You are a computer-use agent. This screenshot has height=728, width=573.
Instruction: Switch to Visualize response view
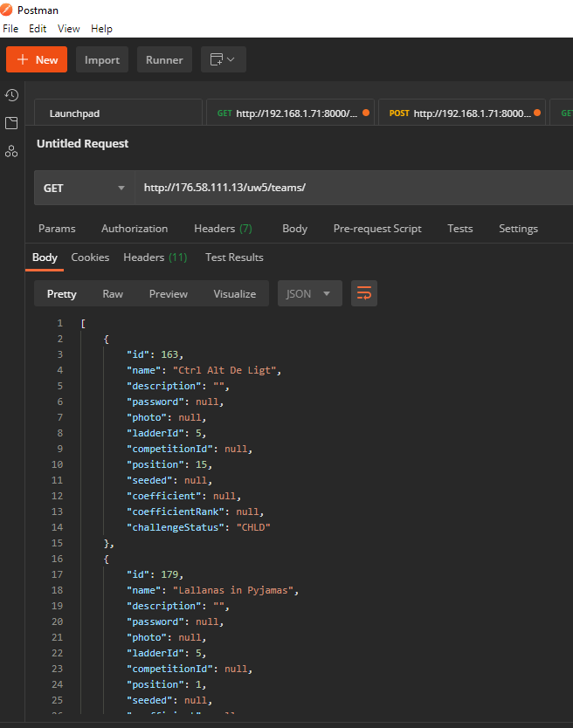point(235,294)
